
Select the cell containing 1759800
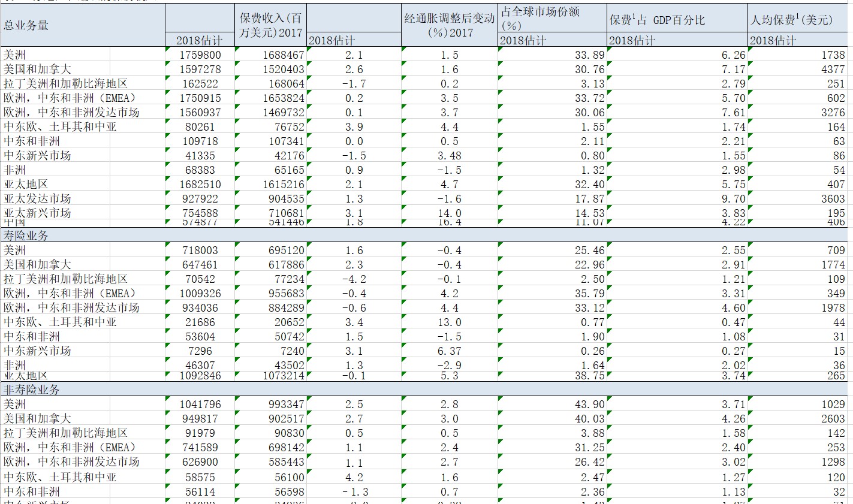200,55
